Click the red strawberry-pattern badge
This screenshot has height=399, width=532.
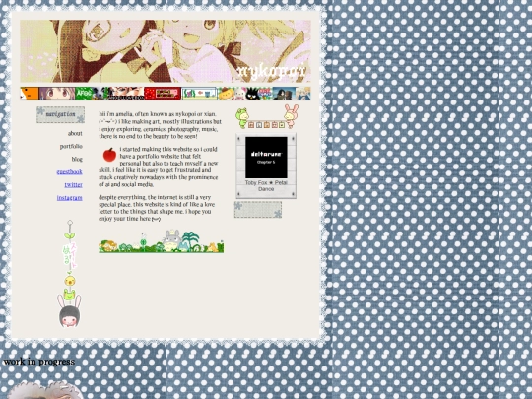(x=163, y=94)
